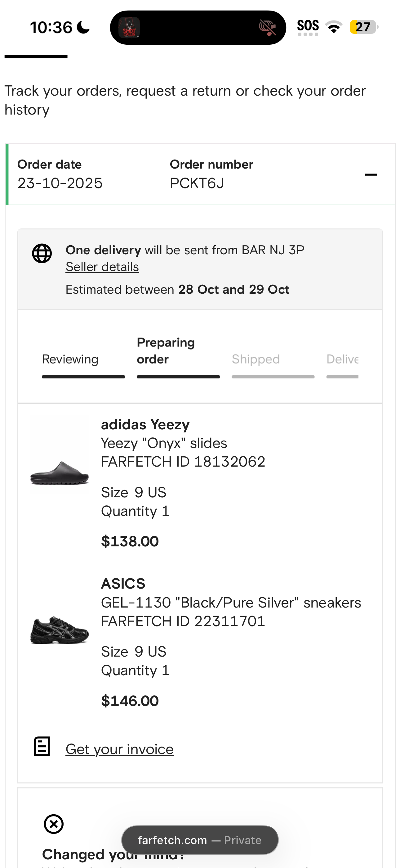Select the Reviewing status step

point(70,359)
